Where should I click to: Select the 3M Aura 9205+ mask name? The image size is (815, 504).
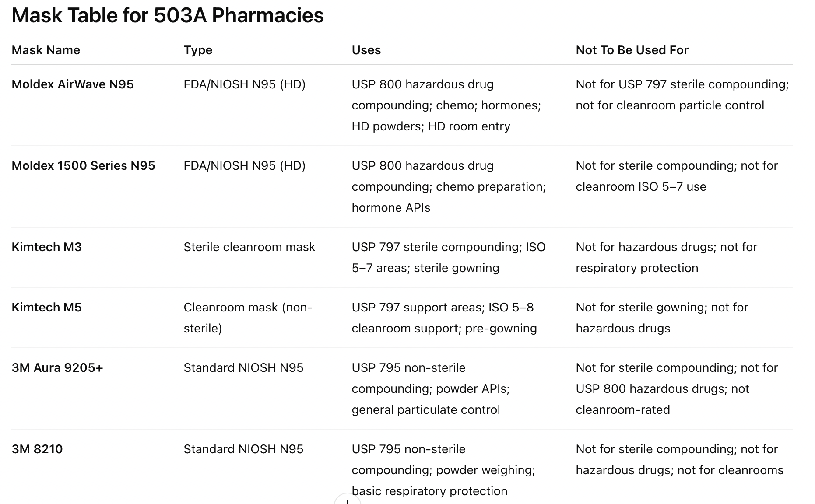coord(57,368)
